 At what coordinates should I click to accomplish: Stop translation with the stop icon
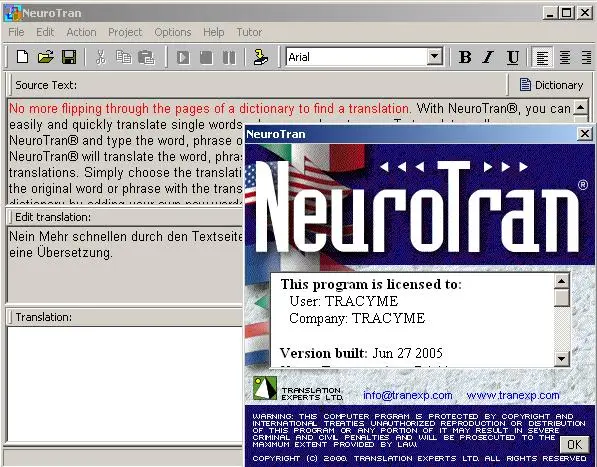[206, 57]
